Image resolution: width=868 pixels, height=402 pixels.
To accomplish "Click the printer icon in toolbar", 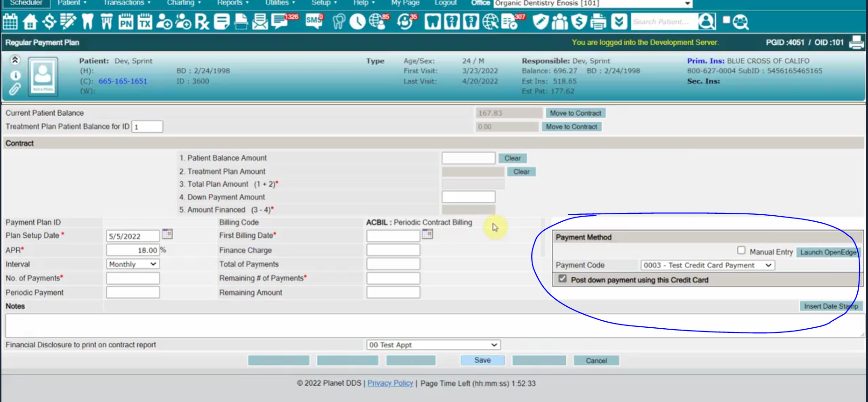I will point(598,21).
